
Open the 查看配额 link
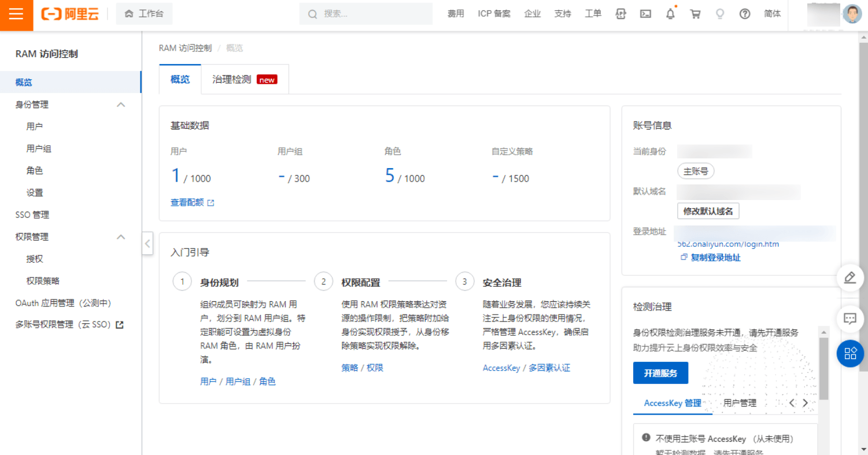[x=192, y=202]
